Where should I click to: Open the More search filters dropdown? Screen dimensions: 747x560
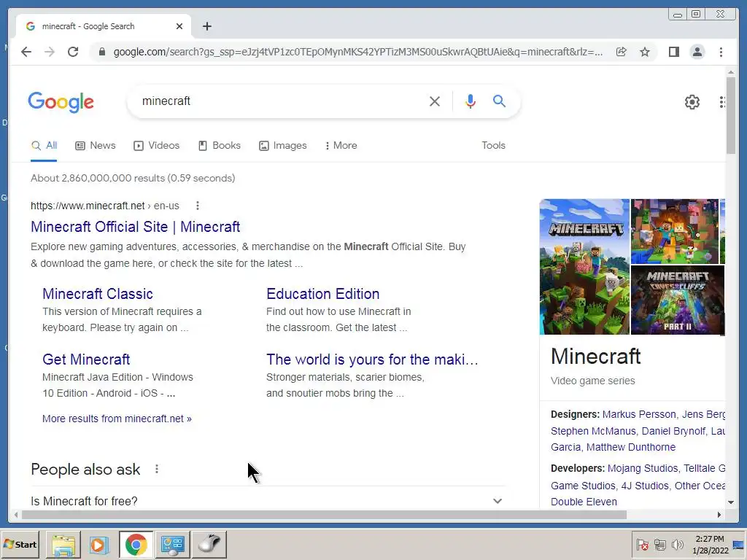click(x=341, y=146)
